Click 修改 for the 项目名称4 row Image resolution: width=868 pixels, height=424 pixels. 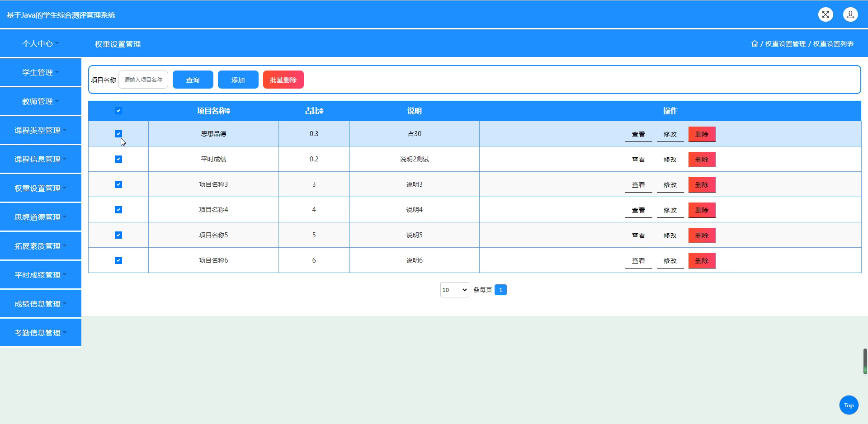click(670, 210)
